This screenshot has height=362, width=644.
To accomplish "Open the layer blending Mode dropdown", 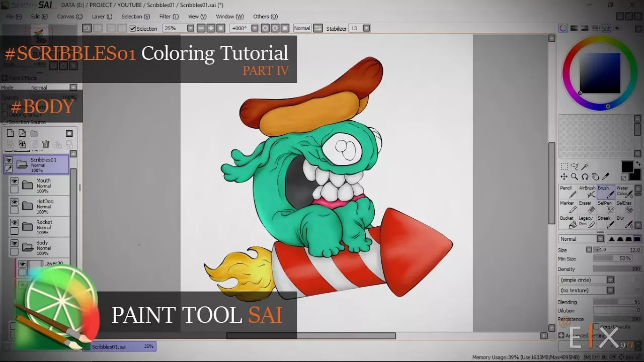I will [x=73, y=87].
